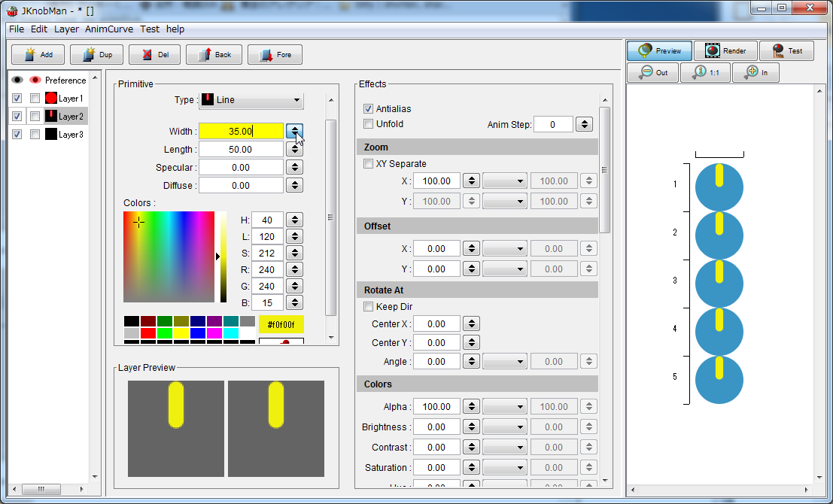Click the visible-eye header icon in layer list
The image size is (833, 504).
pyautogui.click(x=17, y=80)
